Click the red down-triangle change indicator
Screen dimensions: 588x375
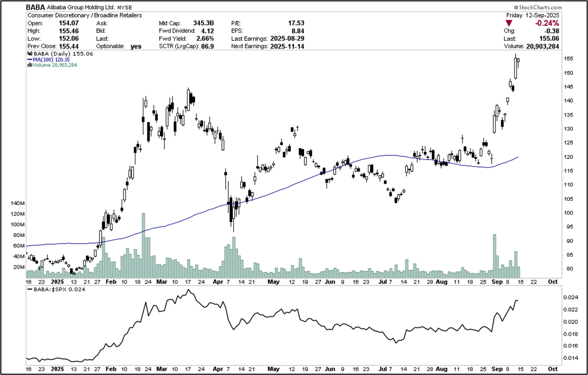509,23
